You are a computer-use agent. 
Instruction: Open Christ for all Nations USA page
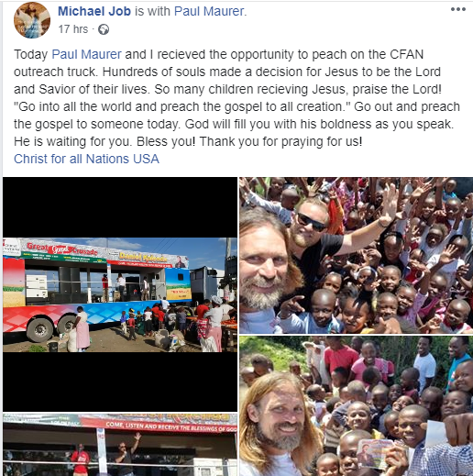coord(86,159)
